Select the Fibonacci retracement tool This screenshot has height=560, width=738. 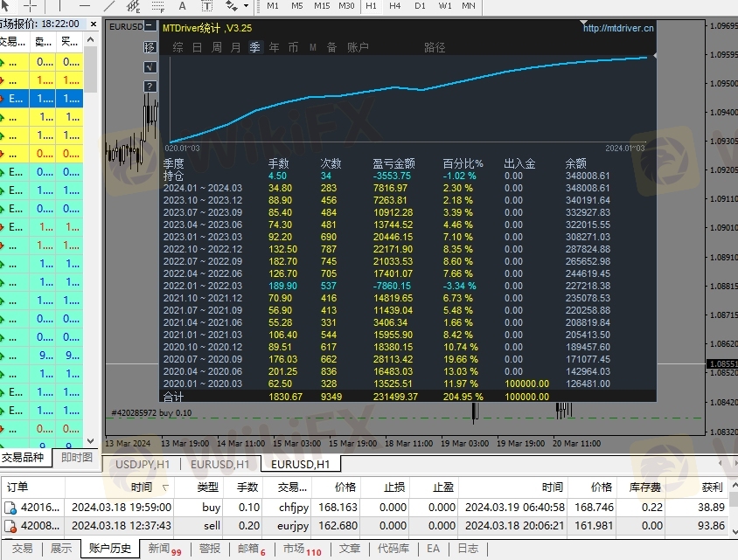158,6
